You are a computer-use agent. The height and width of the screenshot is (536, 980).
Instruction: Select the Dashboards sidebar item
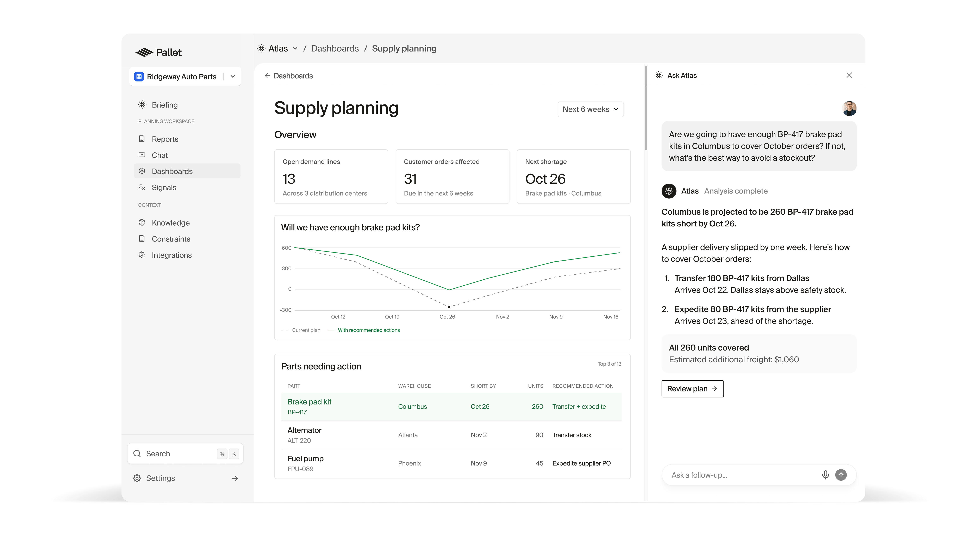187,171
